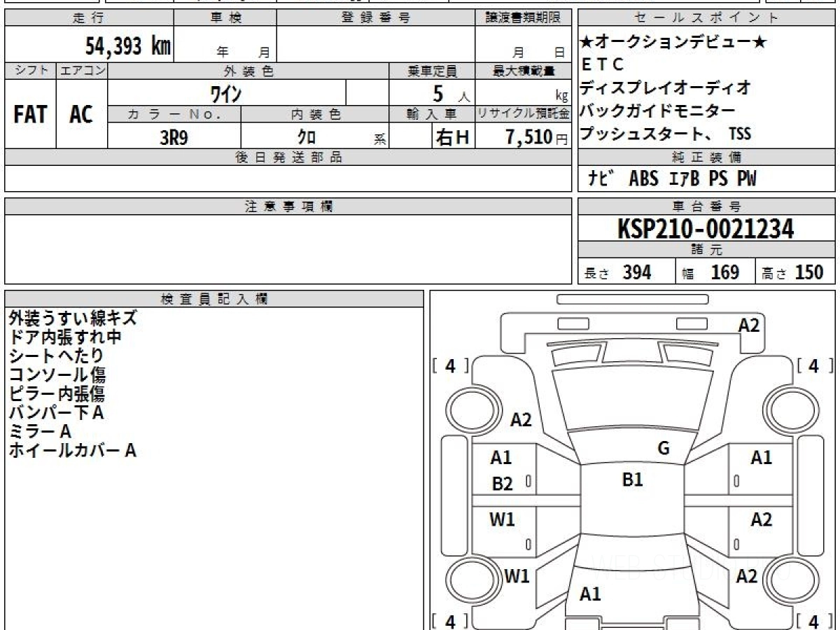Select the recycle deposit 7,510円

click(x=537, y=137)
